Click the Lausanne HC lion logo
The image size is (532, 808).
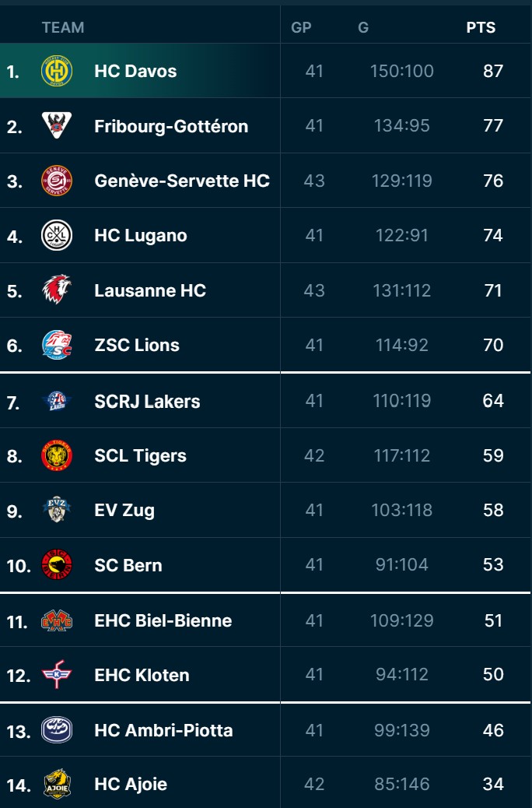57,290
